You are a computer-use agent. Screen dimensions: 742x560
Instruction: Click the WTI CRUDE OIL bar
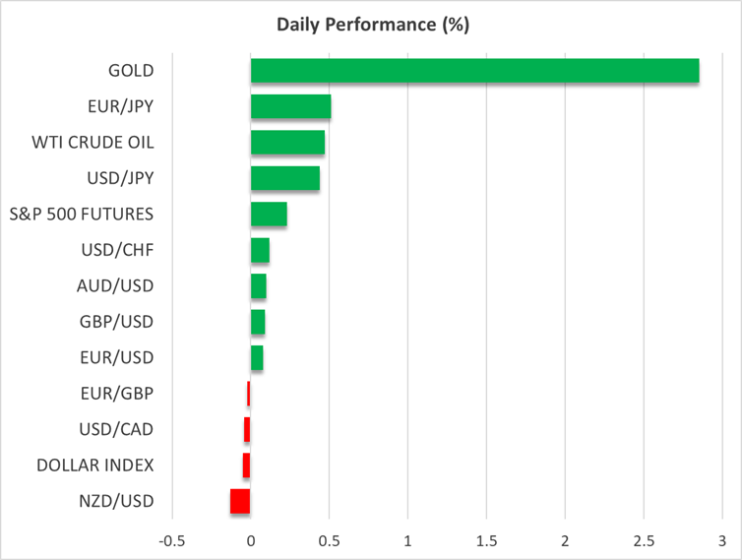(287, 142)
